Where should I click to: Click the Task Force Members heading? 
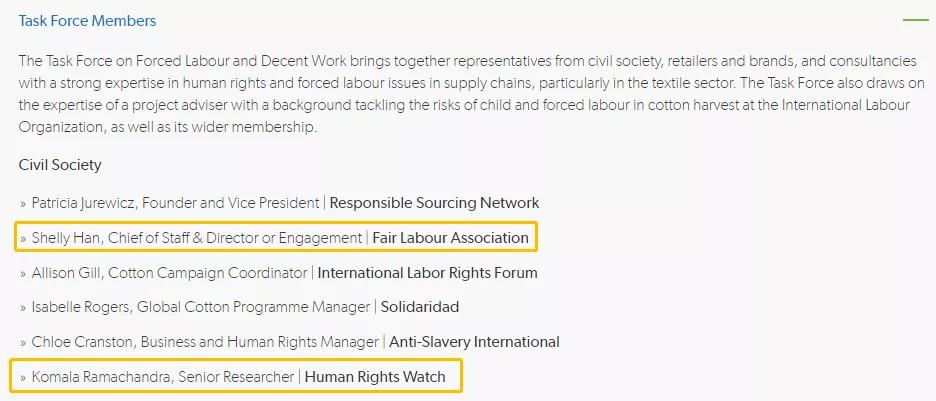87,21
